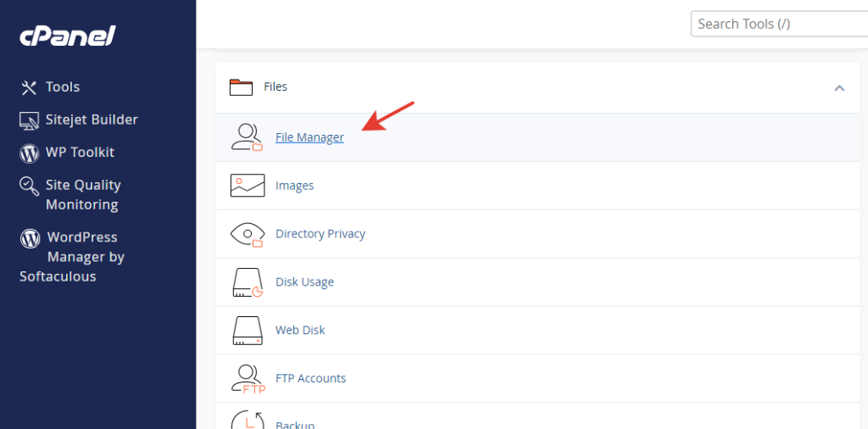Click the Files section heading text
868x429 pixels.
275,87
